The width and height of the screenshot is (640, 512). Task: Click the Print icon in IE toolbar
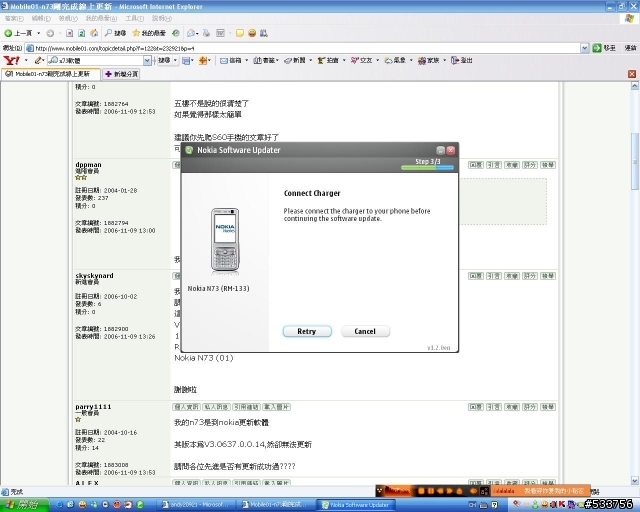(x=207, y=33)
